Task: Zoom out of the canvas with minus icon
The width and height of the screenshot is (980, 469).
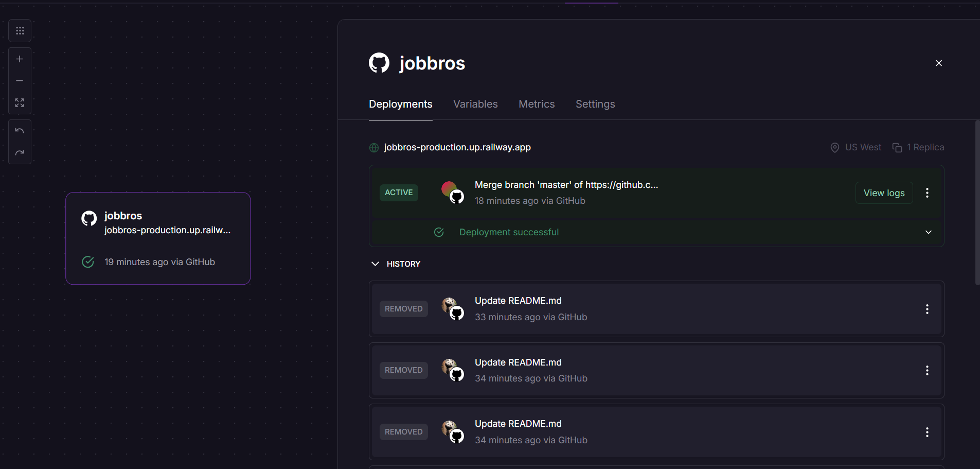Action: coord(20,81)
